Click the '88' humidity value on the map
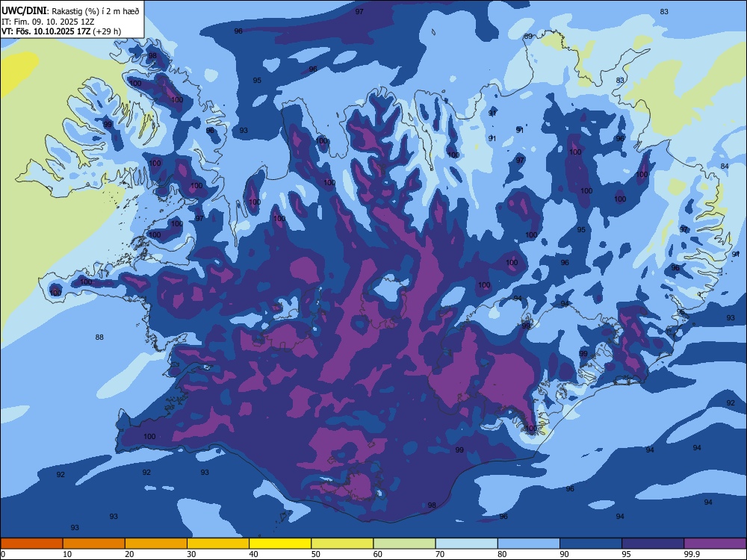747x560 pixels. coord(99,337)
